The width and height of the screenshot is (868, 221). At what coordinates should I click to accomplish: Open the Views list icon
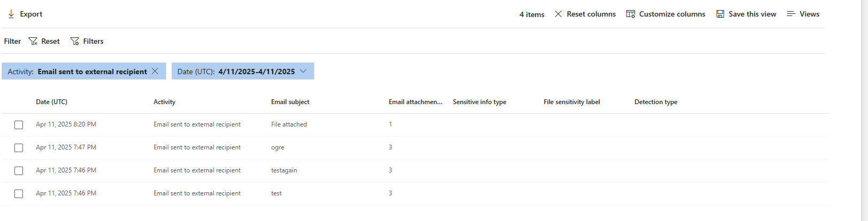tap(791, 14)
